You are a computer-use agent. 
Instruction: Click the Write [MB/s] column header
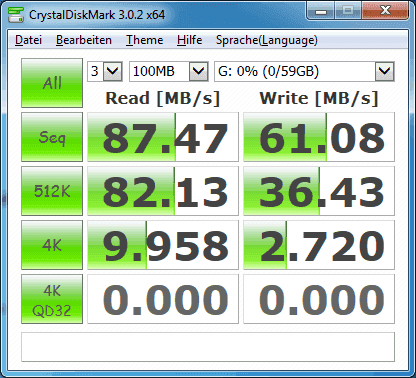tap(319, 98)
